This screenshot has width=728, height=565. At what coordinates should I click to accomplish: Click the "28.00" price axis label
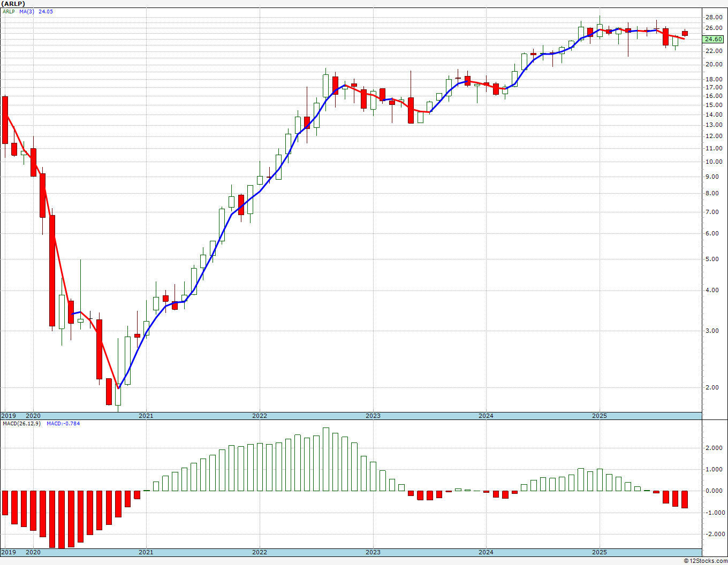(714, 17)
